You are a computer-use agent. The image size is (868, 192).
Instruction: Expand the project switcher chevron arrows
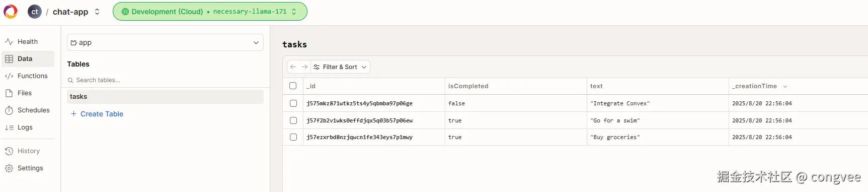(97, 12)
